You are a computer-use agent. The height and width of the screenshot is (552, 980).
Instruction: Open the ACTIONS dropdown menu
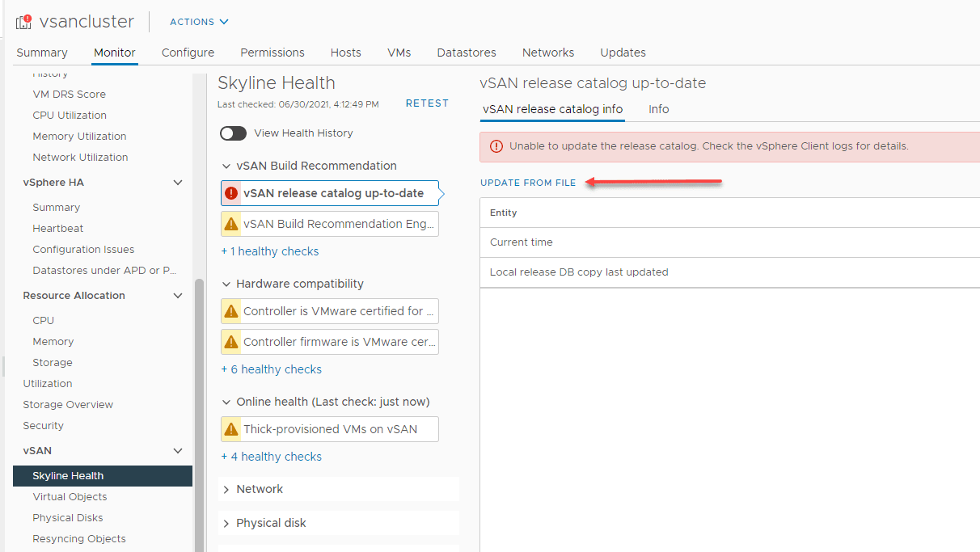(198, 22)
